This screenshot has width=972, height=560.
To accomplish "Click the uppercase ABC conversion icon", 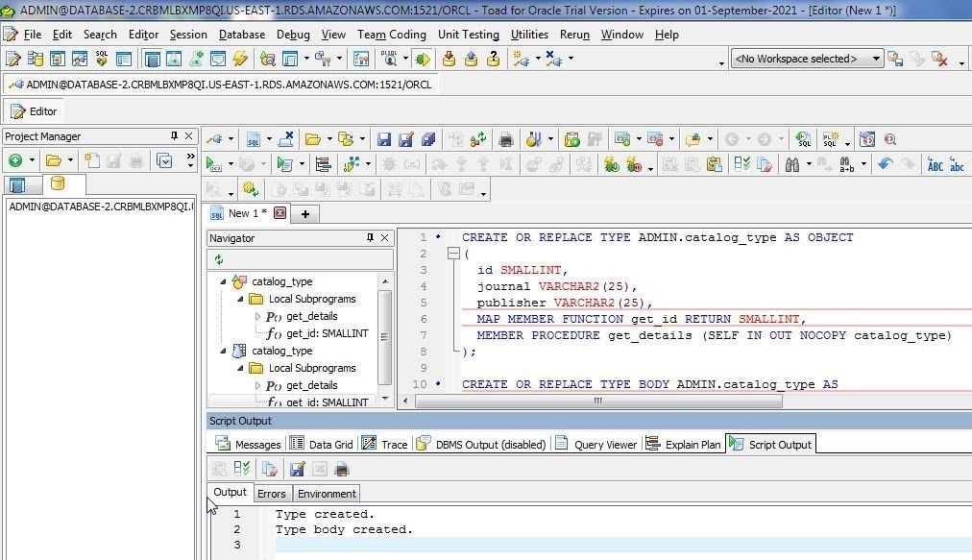I will pos(935,165).
